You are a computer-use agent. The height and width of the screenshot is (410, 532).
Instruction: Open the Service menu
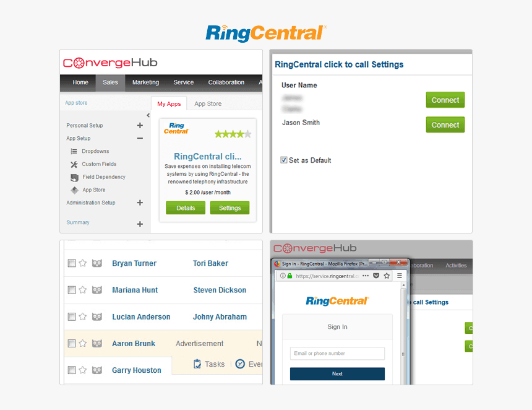click(x=184, y=82)
